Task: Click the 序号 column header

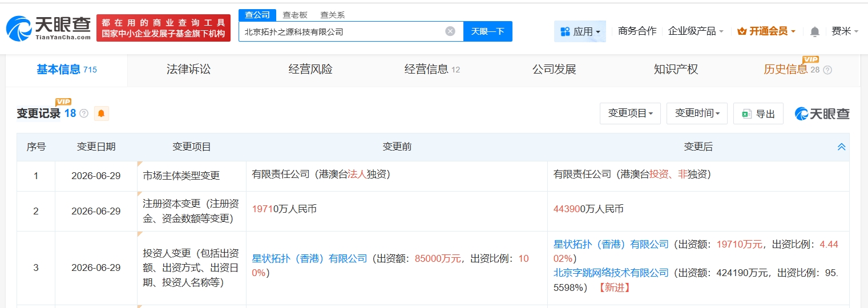Action: pyautogui.click(x=36, y=147)
